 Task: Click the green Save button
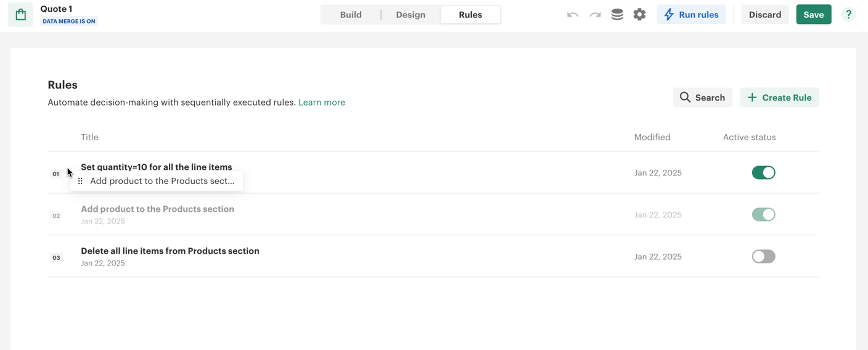point(813,15)
